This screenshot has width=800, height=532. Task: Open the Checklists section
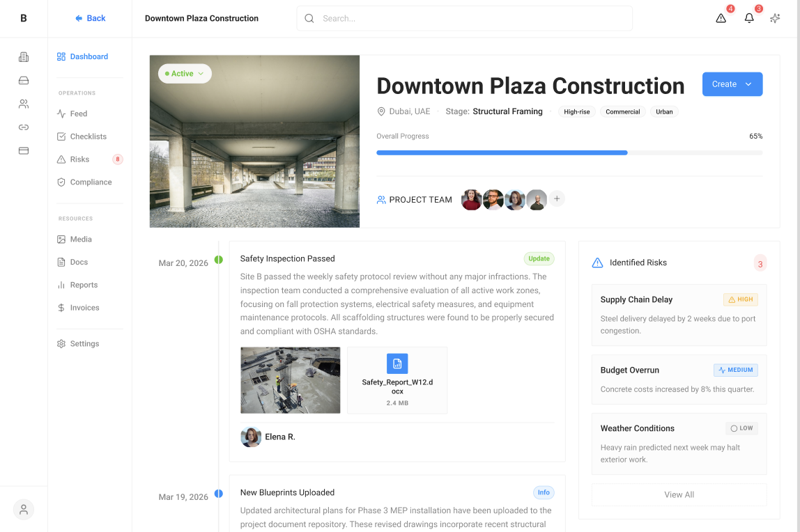pyautogui.click(x=82, y=136)
